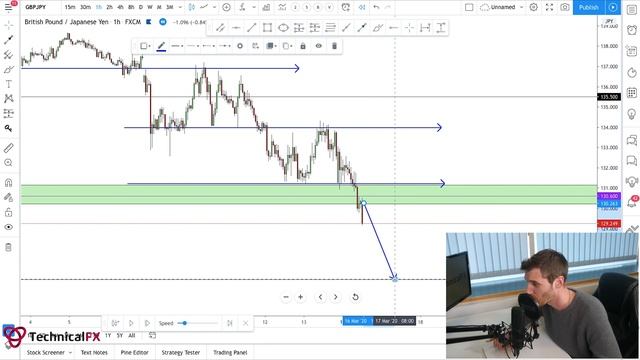Expand the indicator templates dropdown
Viewport: 640px width, 360px height.
pos(254,7)
